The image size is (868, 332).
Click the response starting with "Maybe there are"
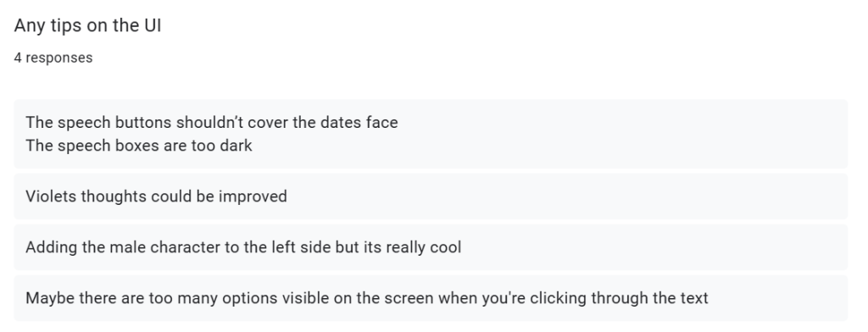tap(366, 298)
